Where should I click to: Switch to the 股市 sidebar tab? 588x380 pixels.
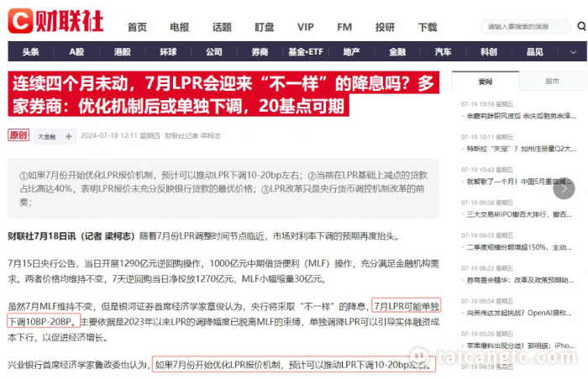[553, 81]
